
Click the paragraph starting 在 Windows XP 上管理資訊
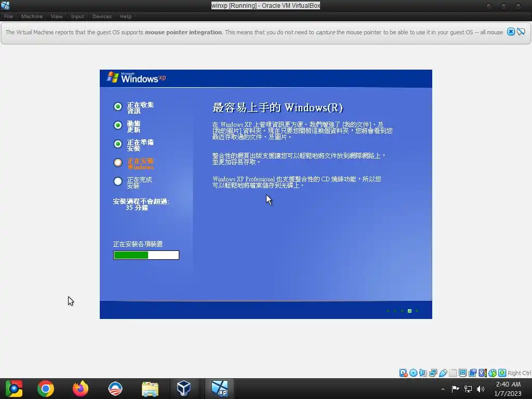(x=302, y=130)
